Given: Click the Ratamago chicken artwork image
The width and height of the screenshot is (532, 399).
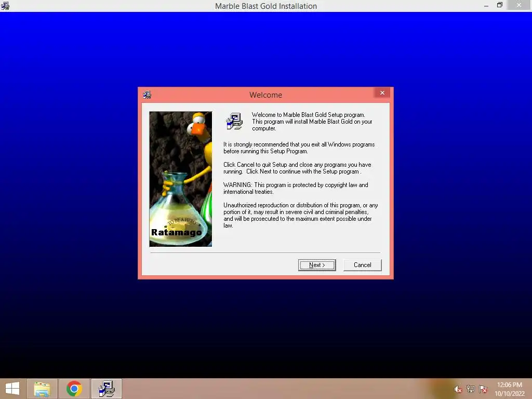Looking at the screenshot, I should click(x=180, y=179).
